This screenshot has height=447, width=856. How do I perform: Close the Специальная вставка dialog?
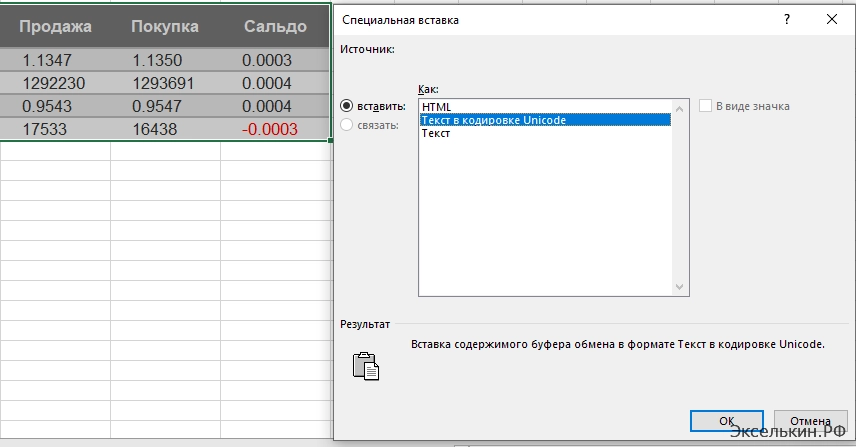pyautogui.click(x=831, y=19)
